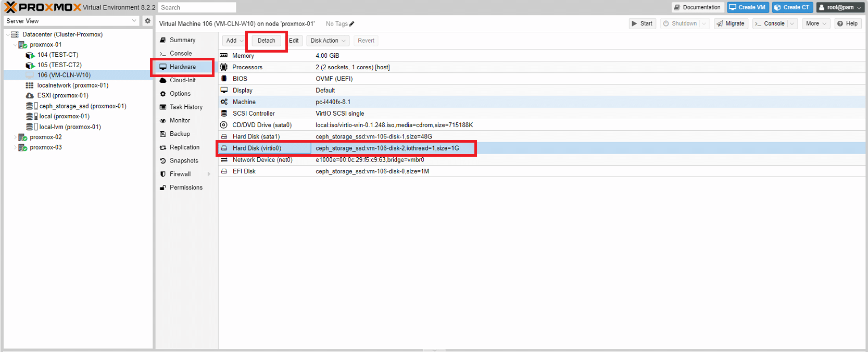Click the No Tags label

pyautogui.click(x=336, y=24)
